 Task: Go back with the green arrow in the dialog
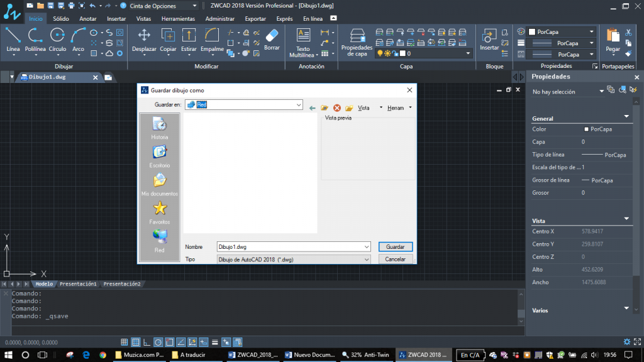pyautogui.click(x=313, y=108)
